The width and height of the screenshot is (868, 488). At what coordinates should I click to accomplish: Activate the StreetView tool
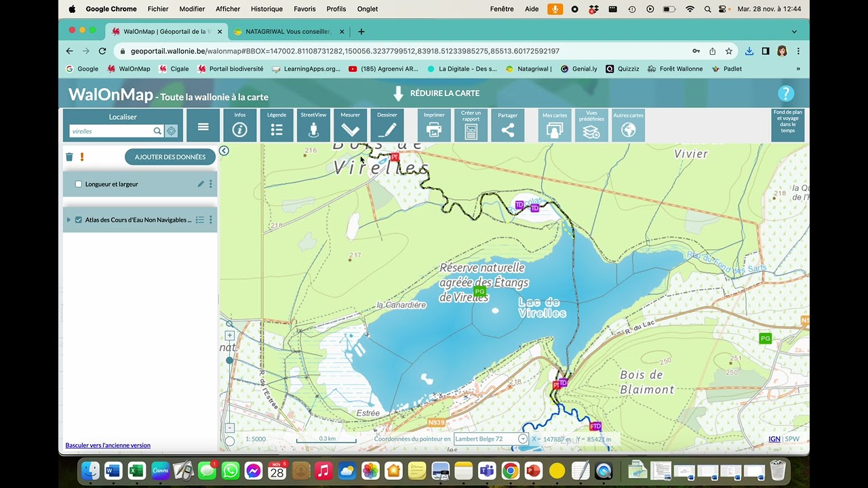click(x=313, y=125)
